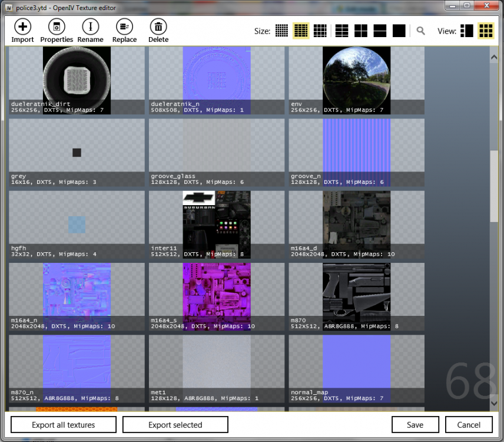Select the m870_n normal texture
Screen dimensions: 504x442
coord(77,369)
